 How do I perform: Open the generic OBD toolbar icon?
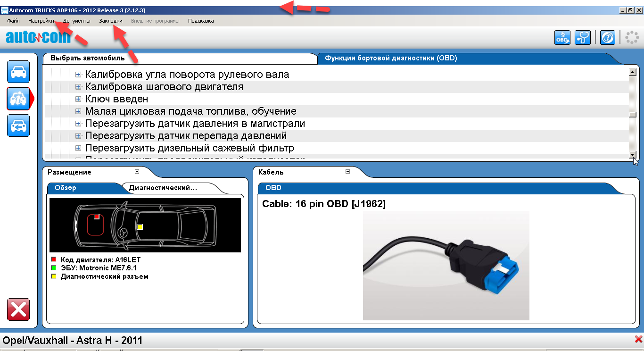(562, 38)
